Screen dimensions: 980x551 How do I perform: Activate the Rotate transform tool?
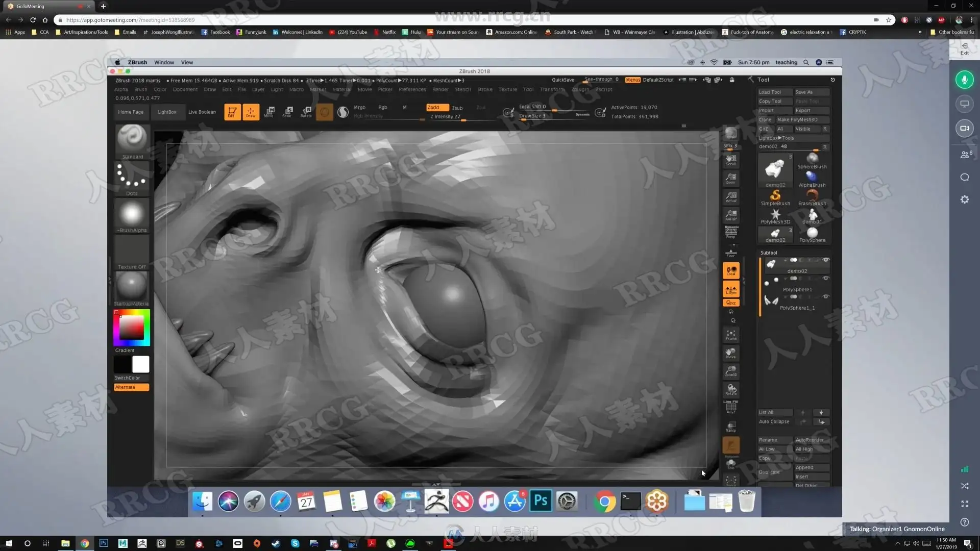[x=306, y=112]
